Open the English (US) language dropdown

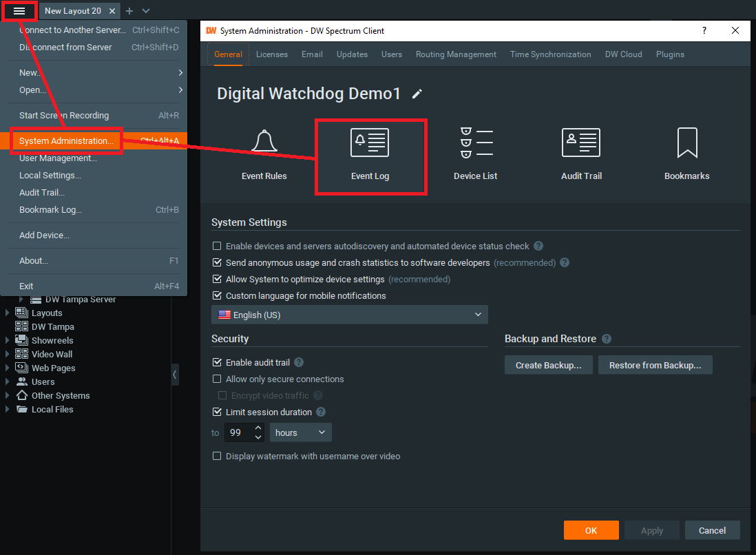[x=350, y=315]
